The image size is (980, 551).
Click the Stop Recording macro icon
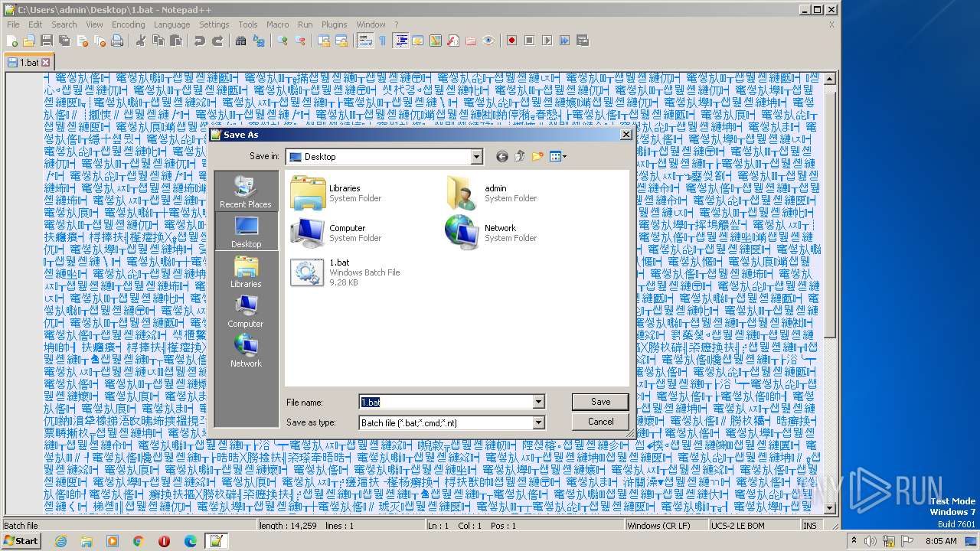coord(529,41)
